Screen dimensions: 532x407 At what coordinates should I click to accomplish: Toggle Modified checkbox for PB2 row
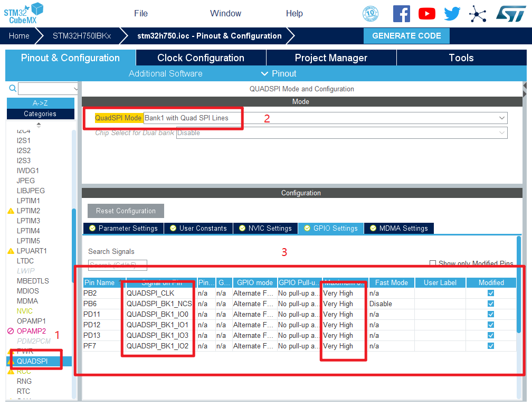click(491, 293)
